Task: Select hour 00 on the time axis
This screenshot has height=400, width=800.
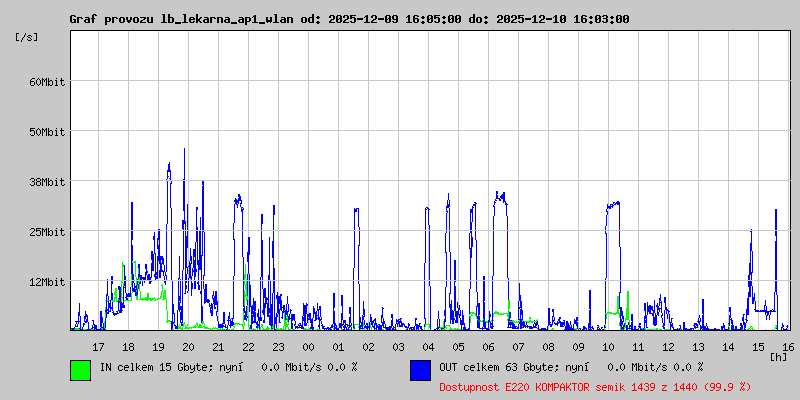Action: [x=308, y=346]
